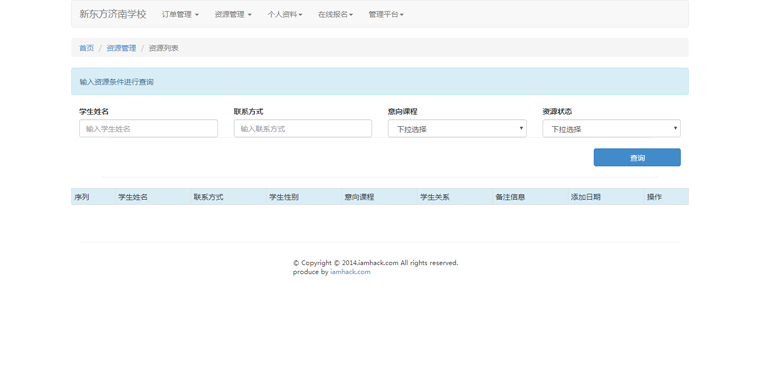The height and width of the screenshot is (386, 760).
Task: Click the 操作 column header
Action: click(x=654, y=197)
